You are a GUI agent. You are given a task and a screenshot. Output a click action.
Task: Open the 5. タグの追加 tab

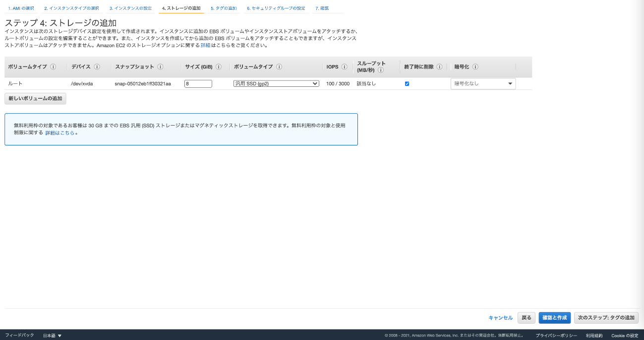pyautogui.click(x=224, y=8)
